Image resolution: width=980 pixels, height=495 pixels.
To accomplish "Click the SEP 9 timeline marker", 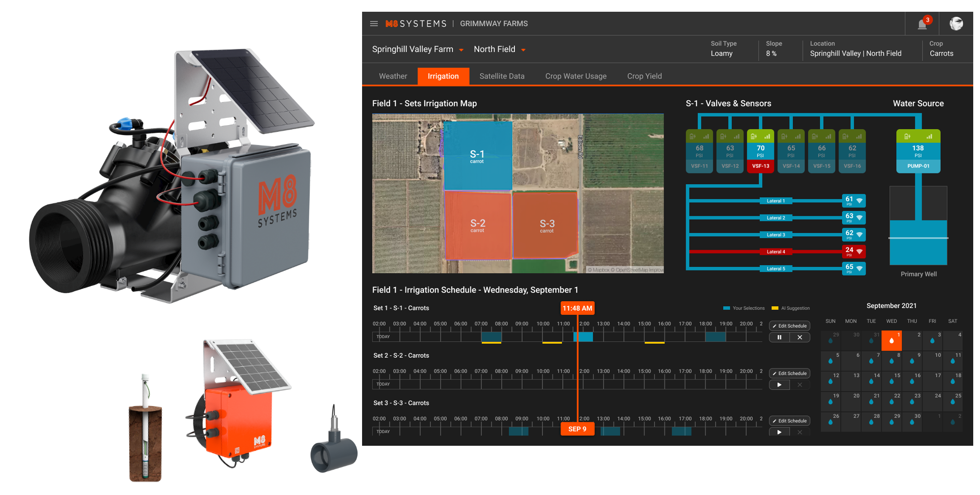I will (x=577, y=429).
